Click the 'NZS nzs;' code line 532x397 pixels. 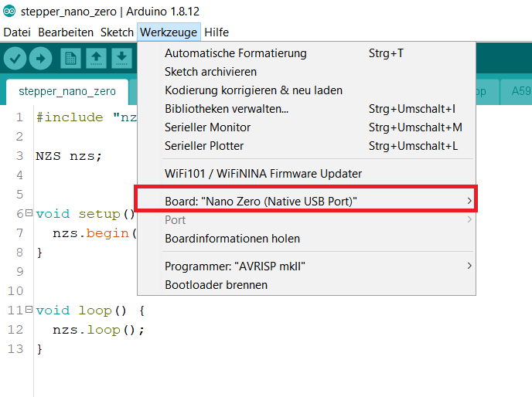coord(69,156)
